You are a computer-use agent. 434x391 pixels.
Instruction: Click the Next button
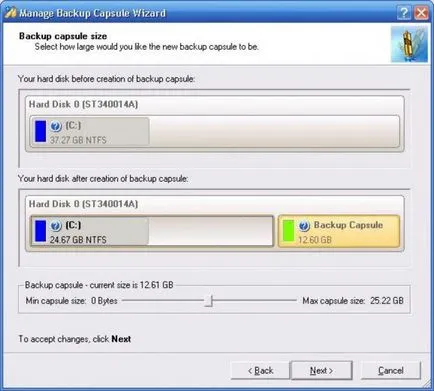coord(321,370)
